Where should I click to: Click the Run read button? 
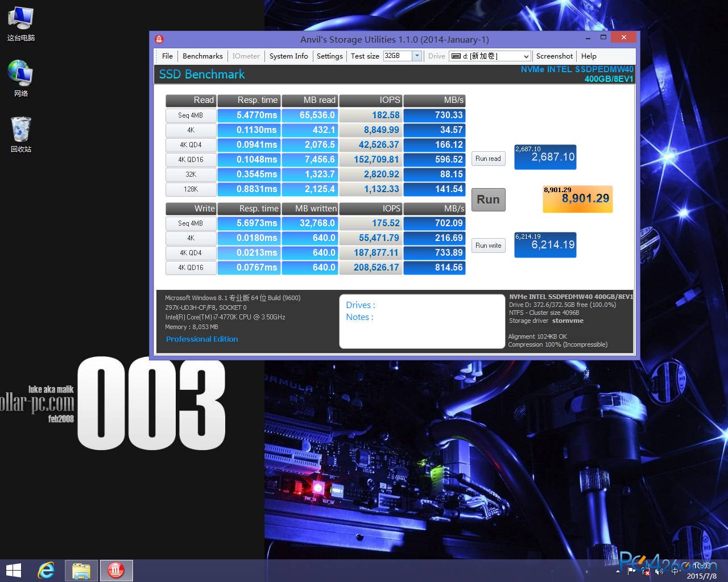(x=489, y=159)
